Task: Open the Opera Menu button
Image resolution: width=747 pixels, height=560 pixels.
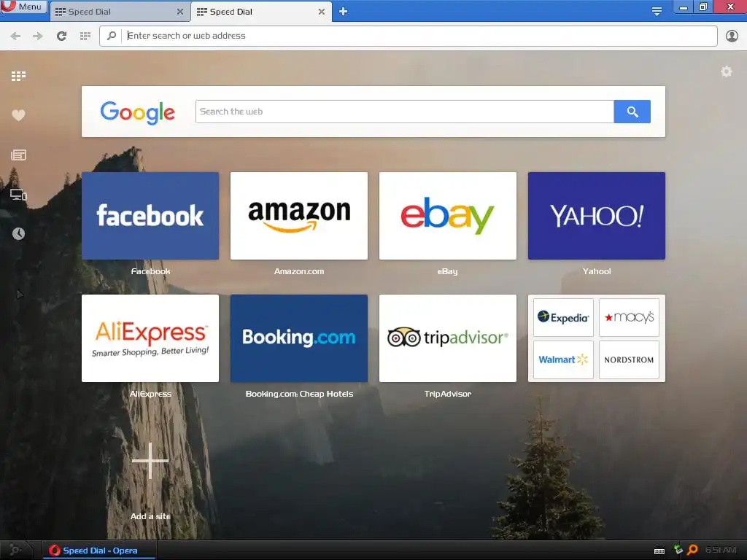Action: tap(23, 7)
